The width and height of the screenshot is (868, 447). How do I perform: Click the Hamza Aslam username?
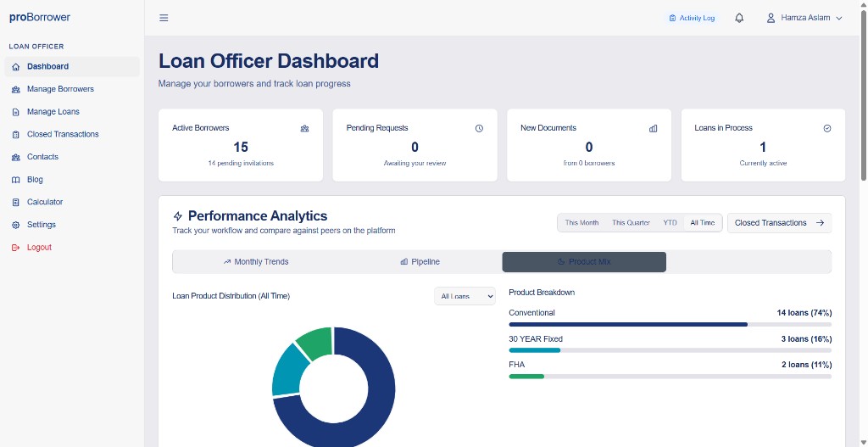tap(805, 18)
